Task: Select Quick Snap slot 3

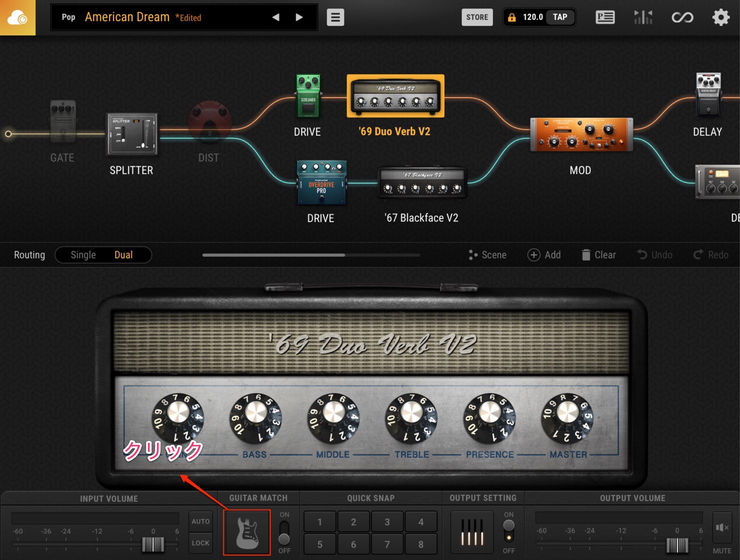Action: click(387, 522)
